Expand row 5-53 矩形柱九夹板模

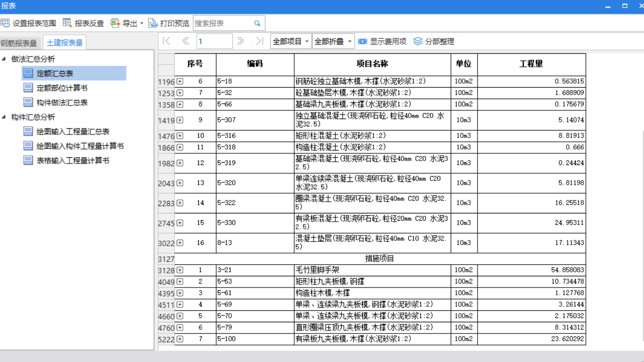pos(180,282)
